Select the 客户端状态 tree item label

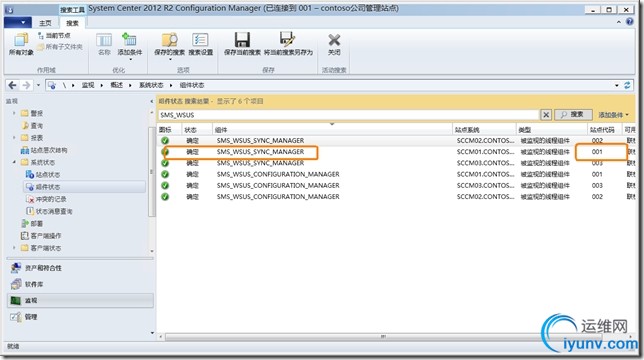click(x=46, y=248)
